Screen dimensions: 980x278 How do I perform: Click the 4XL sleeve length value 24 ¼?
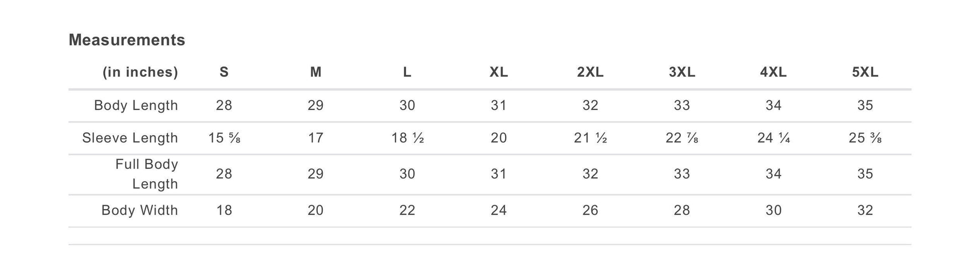tap(774, 138)
